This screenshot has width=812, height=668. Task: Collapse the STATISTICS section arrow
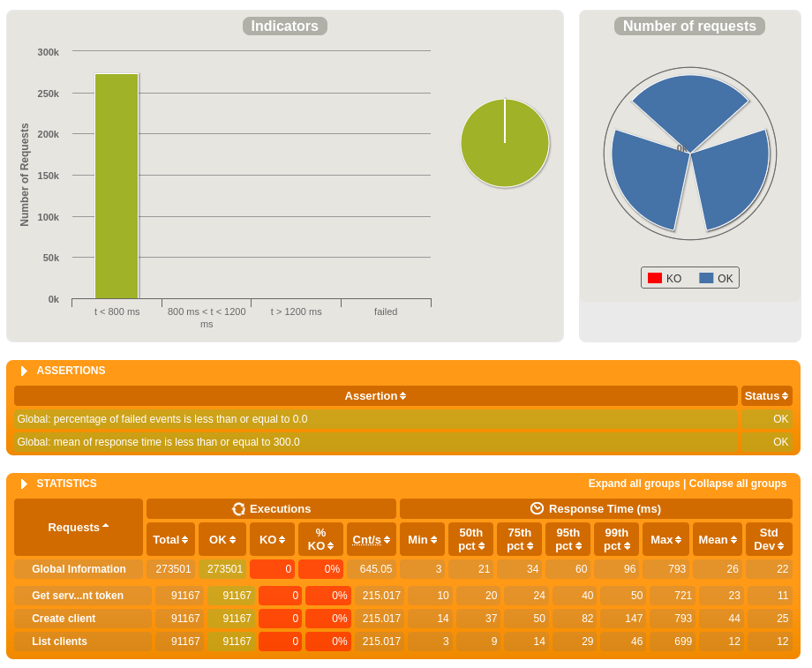click(24, 484)
